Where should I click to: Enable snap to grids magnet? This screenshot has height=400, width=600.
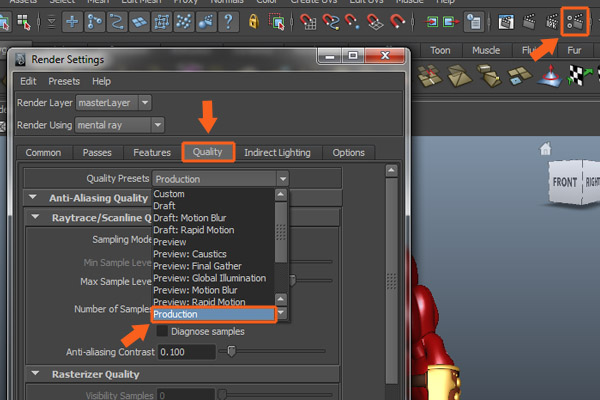[308, 22]
